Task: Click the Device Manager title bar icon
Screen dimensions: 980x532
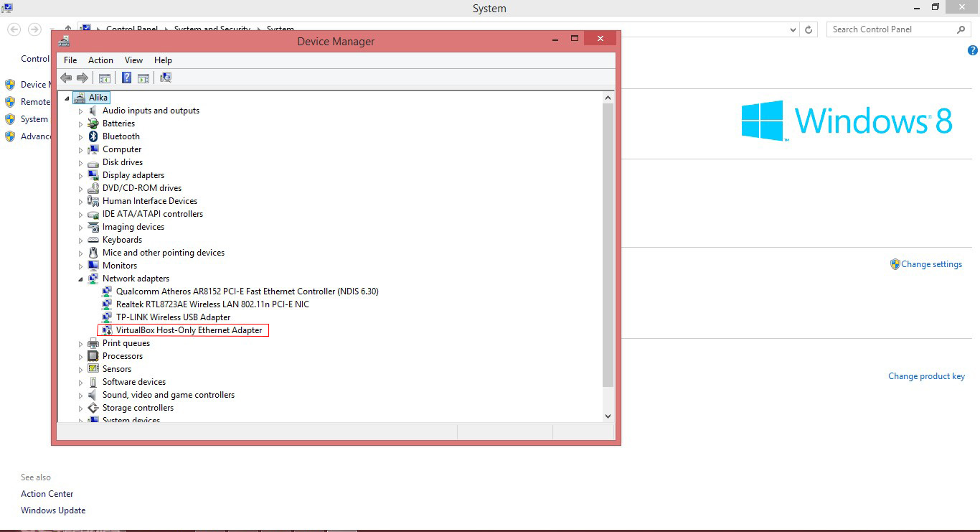Action: click(x=65, y=41)
